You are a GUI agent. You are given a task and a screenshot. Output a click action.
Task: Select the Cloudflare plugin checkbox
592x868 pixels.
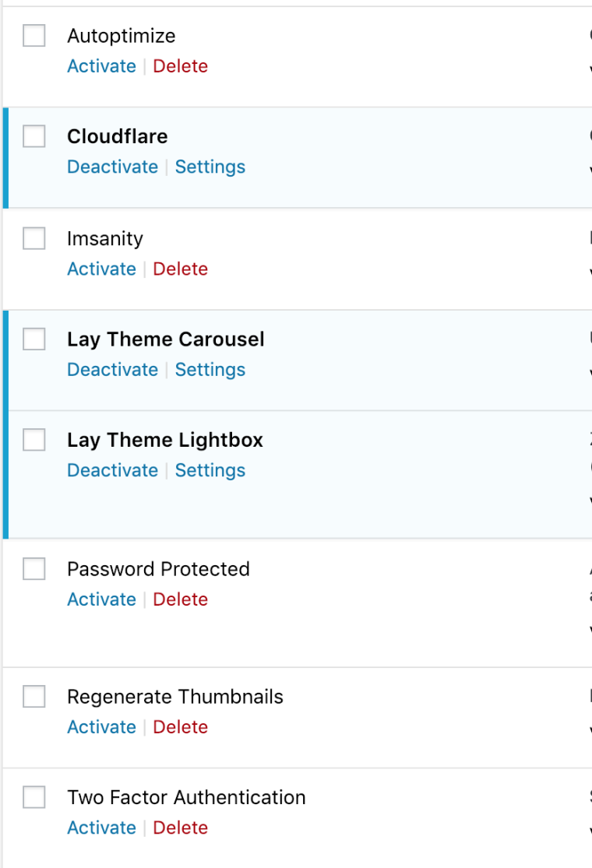(34, 136)
